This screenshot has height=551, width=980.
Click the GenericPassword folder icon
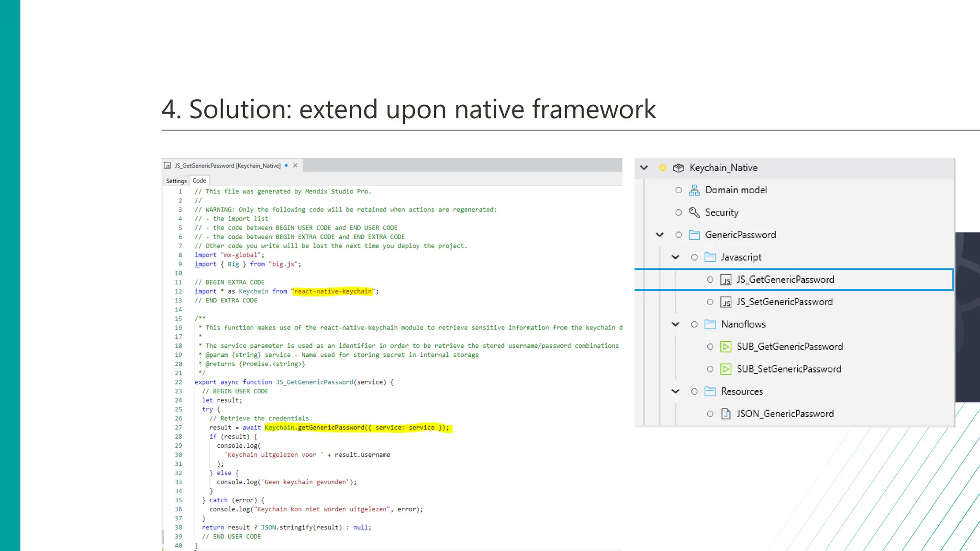point(694,235)
